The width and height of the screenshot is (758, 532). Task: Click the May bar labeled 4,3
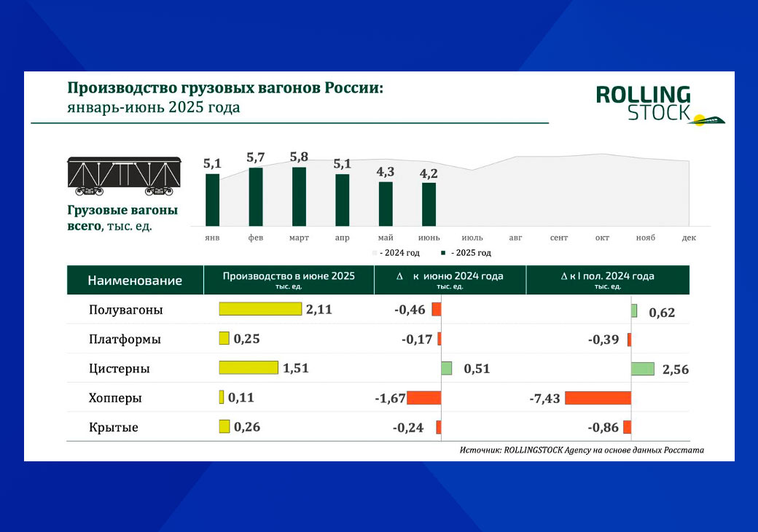(x=386, y=204)
